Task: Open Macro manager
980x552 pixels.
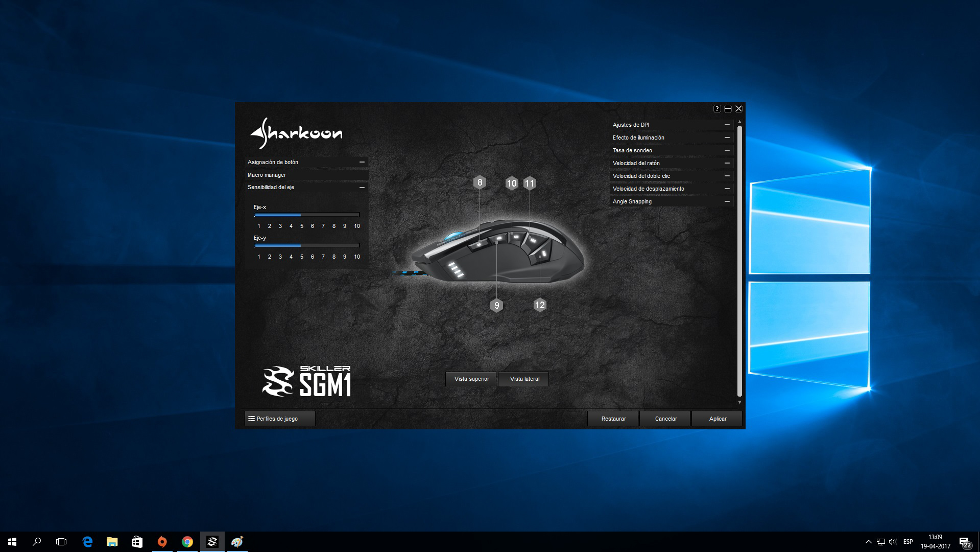Action: (x=306, y=175)
